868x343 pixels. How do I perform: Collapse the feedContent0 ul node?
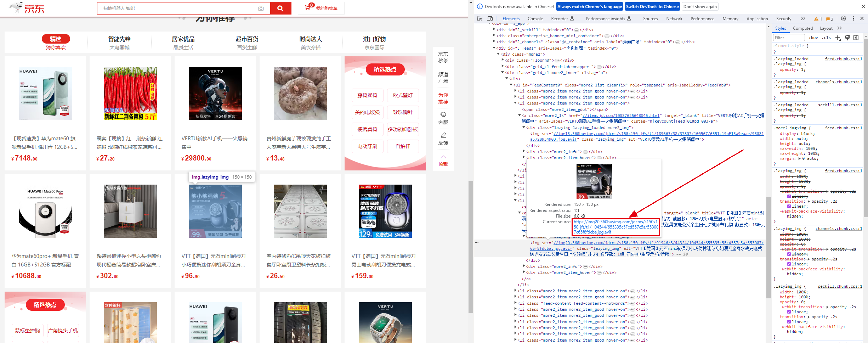click(x=511, y=85)
